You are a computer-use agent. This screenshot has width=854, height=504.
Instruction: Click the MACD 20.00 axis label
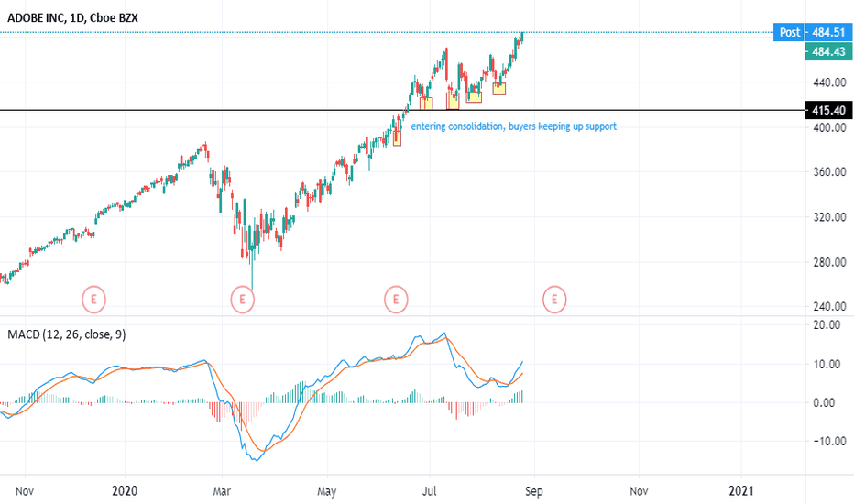coord(827,325)
